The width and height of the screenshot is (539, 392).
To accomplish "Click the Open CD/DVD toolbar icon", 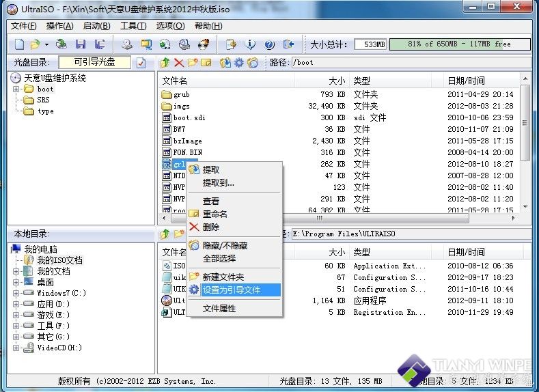I will pos(61,44).
